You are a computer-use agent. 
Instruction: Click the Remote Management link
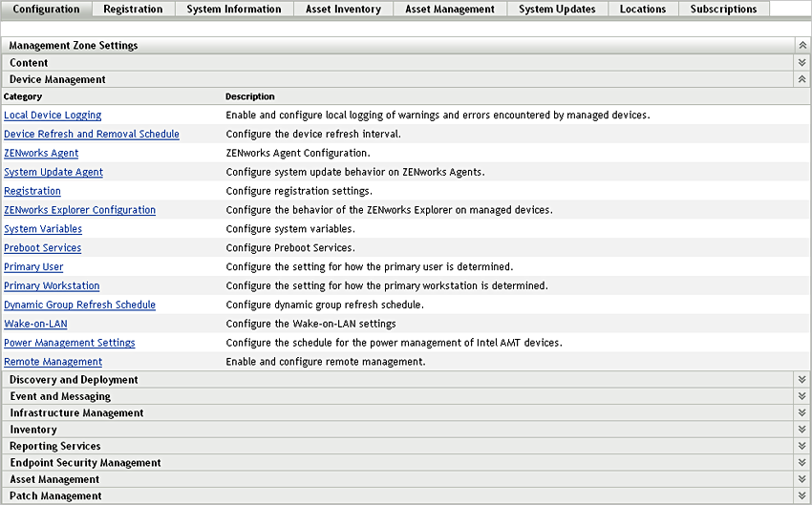pos(53,363)
